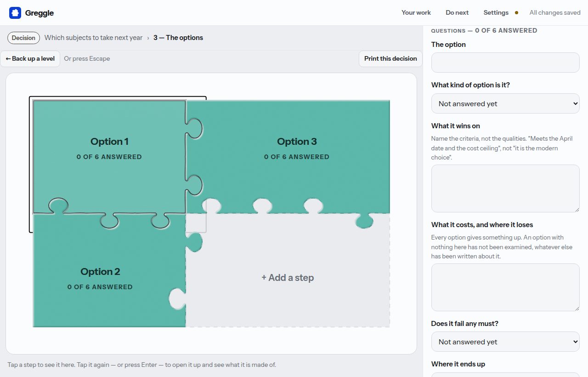
Task: Click the Decision pill badge
Action: point(23,38)
